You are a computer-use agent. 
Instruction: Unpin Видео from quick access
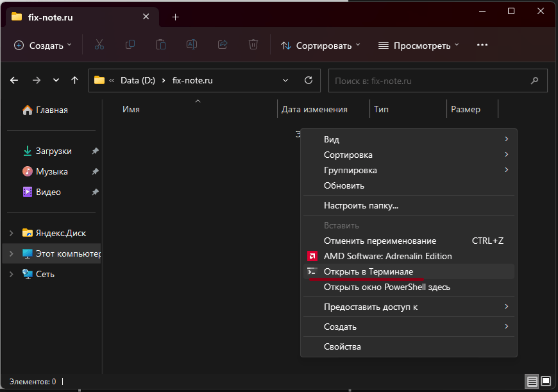tap(95, 192)
